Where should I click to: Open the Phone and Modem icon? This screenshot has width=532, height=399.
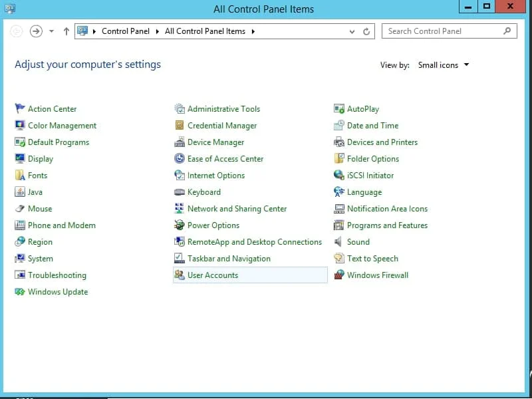pyautogui.click(x=20, y=225)
